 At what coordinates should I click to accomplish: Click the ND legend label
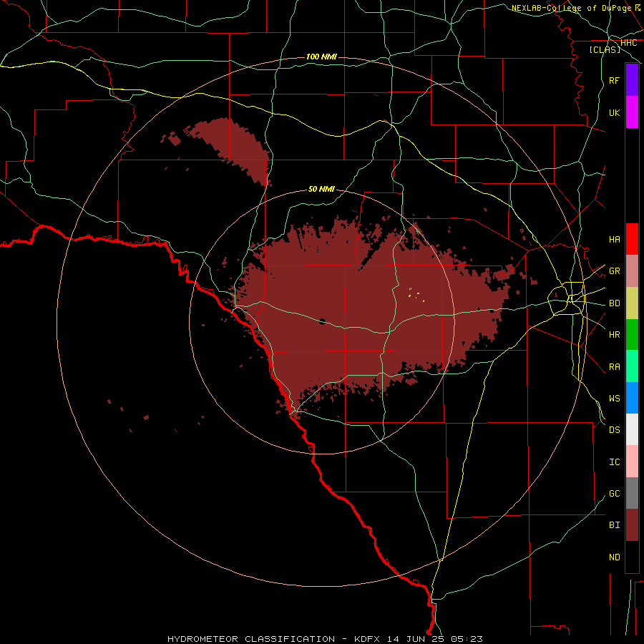point(614,557)
